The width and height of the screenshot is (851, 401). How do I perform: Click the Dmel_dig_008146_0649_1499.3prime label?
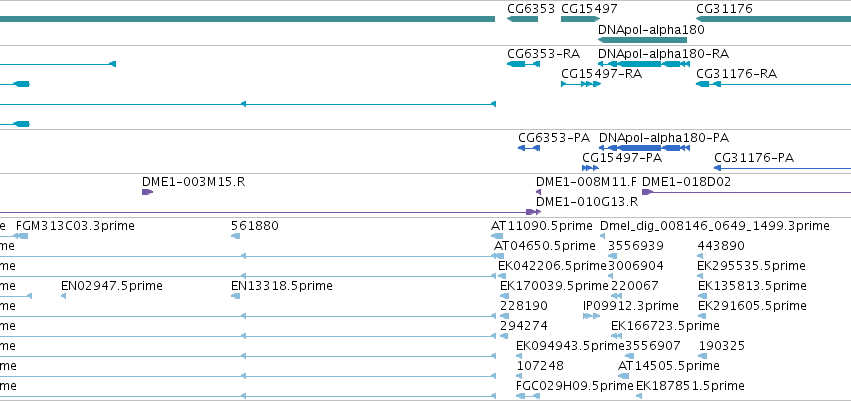coord(715,226)
